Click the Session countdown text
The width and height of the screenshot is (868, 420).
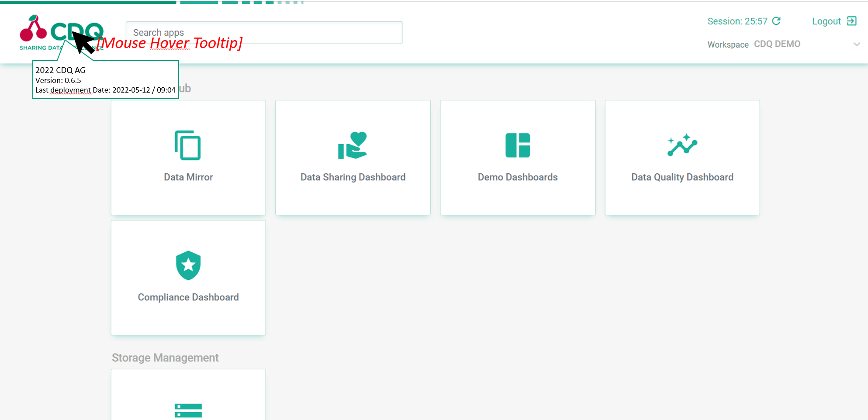coord(737,21)
